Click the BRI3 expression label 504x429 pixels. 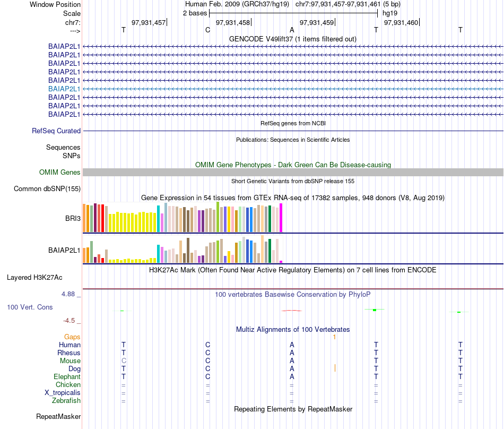pyautogui.click(x=73, y=218)
